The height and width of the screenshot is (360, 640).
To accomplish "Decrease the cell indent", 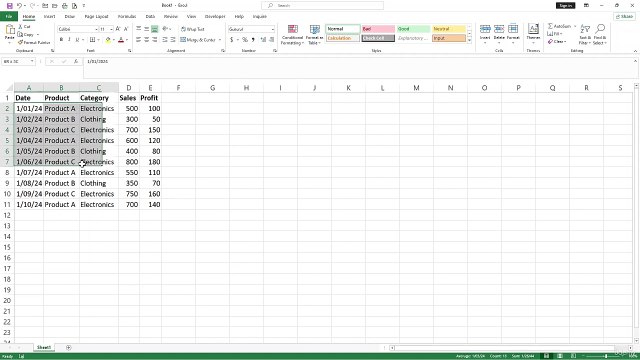I will point(165,40).
